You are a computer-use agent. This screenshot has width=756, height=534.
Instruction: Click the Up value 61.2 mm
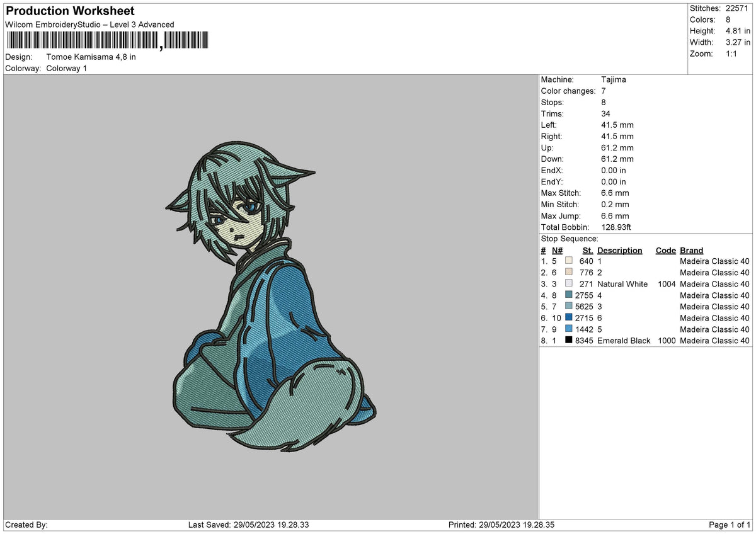point(617,147)
